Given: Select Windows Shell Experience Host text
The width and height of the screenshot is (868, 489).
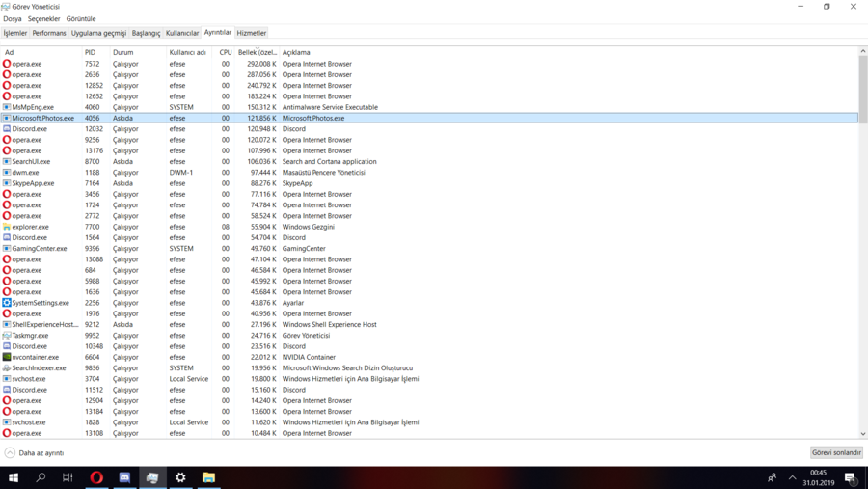Looking at the screenshot, I should click(329, 324).
